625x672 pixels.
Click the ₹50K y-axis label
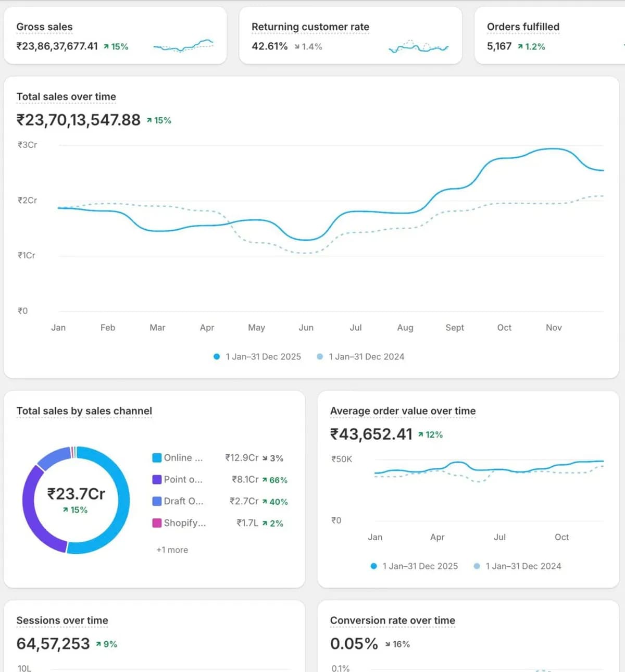(x=342, y=459)
